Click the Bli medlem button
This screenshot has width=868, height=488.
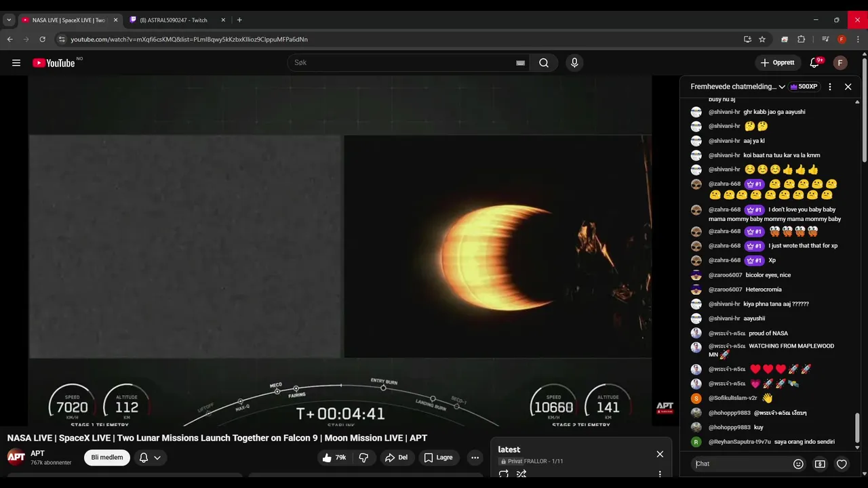[x=107, y=457]
